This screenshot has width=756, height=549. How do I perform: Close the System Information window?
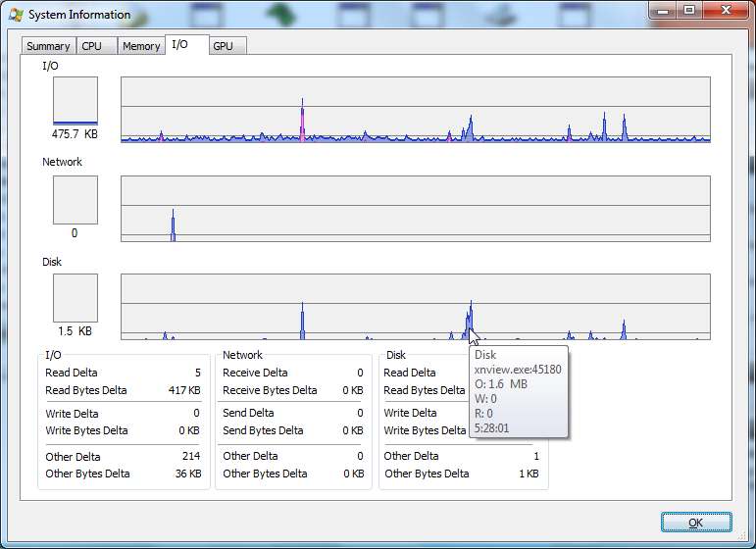coord(725,9)
